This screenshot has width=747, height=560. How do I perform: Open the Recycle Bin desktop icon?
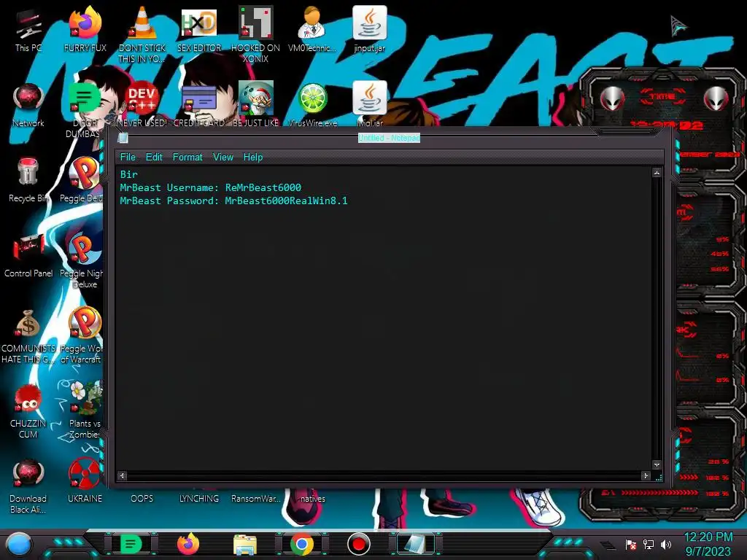click(x=28, y=181)
